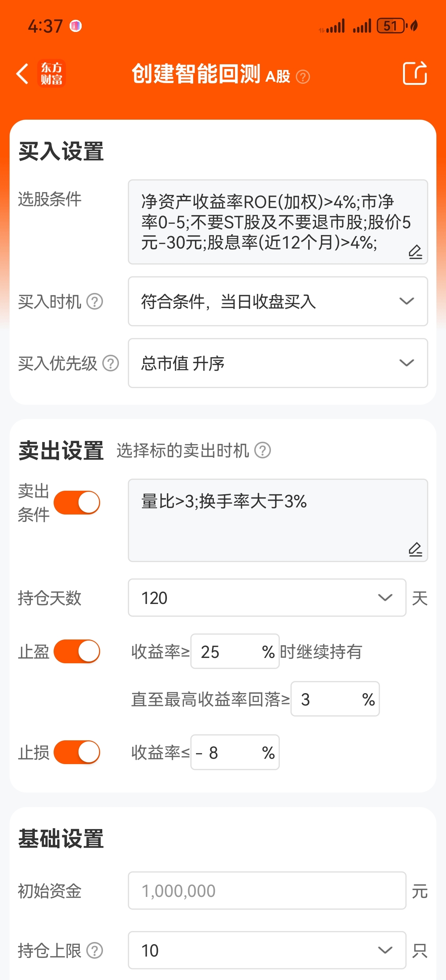Tap the 买入优先级 help icon
This screenshot has width=446, height=980.
pos(111,363)
